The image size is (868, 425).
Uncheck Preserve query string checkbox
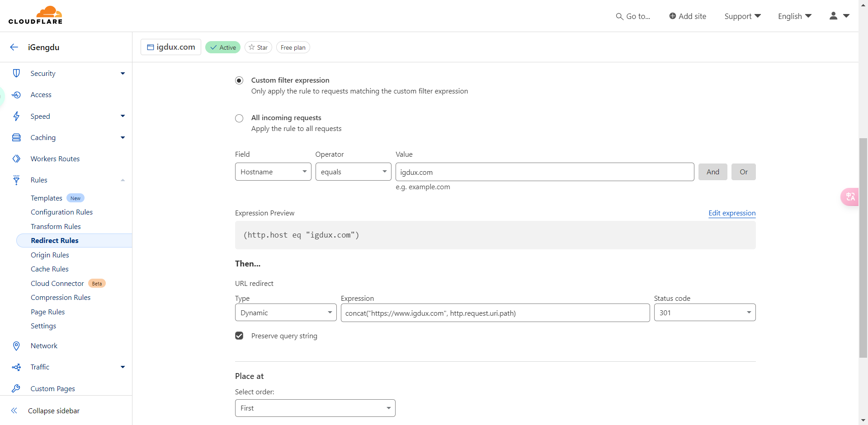point(239,336)
